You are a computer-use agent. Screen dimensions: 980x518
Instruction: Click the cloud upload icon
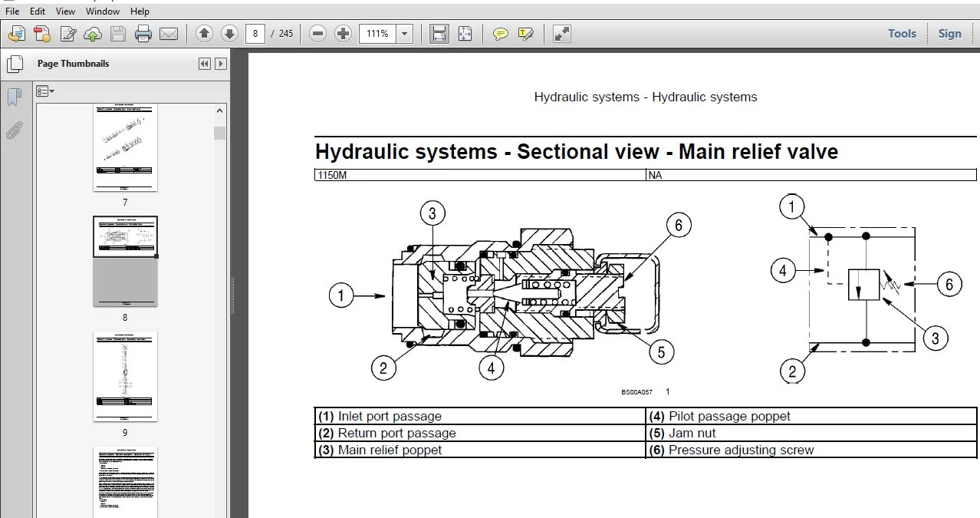(93, 34)
